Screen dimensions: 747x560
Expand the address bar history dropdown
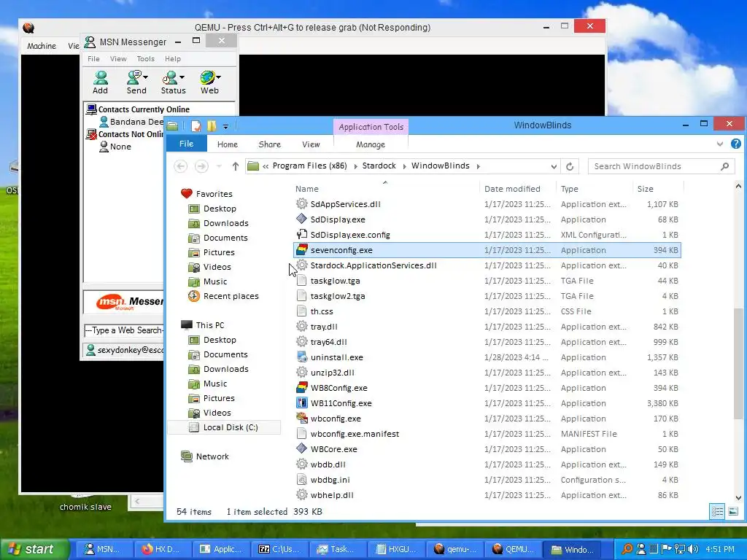click(x=554, y=166)
